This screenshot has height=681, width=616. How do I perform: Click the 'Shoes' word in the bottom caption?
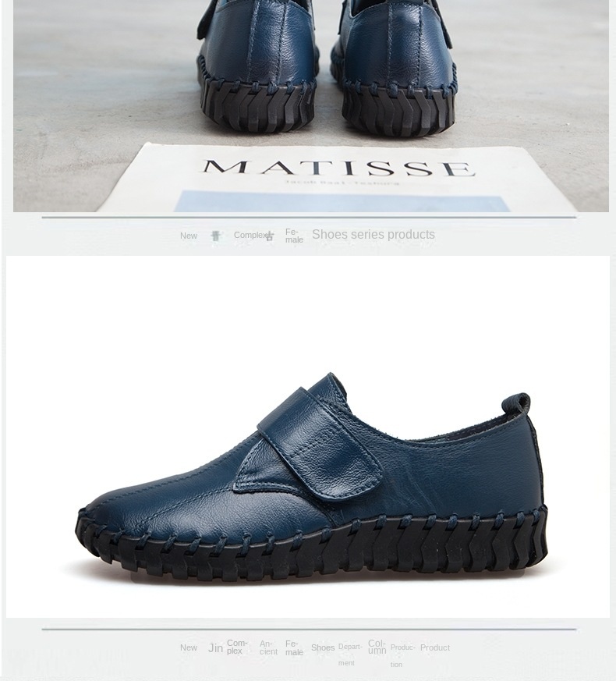(x=323, y=647)
